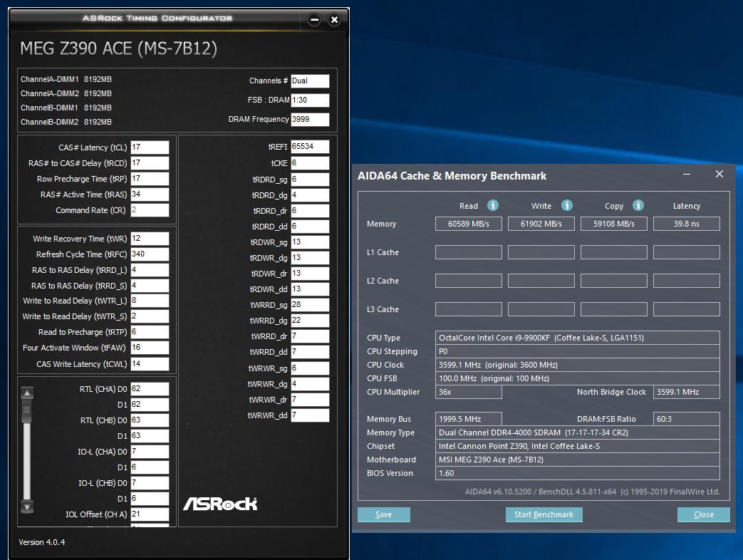
Task: Click the tWRWR_dd value field
Action: click(310, 415)
